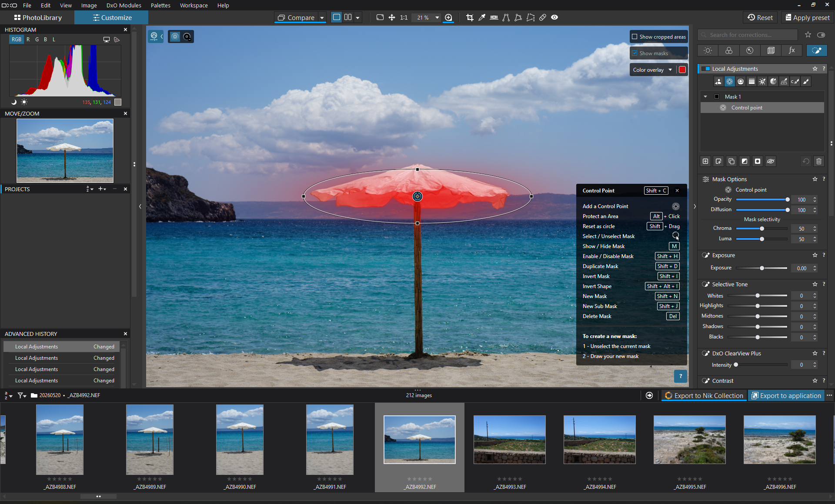Open the Color overlay dropdown
Screen dimensions: 835x504
click(652, 70)
